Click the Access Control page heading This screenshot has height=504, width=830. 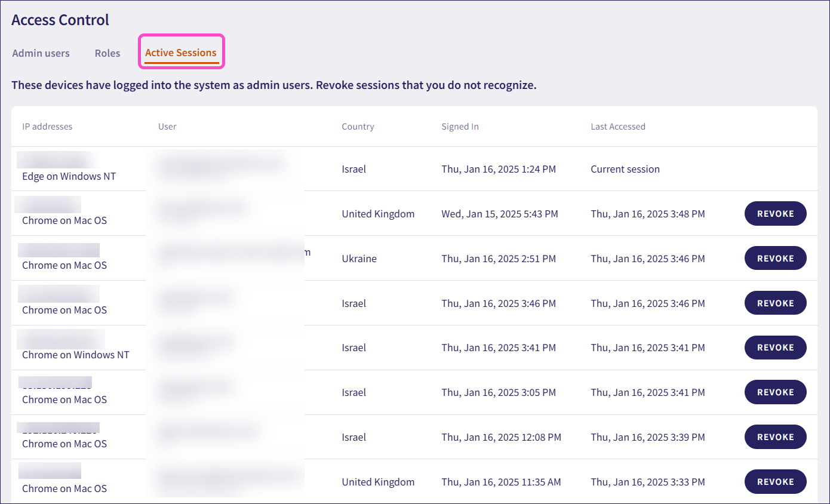[x=60, y=20]
